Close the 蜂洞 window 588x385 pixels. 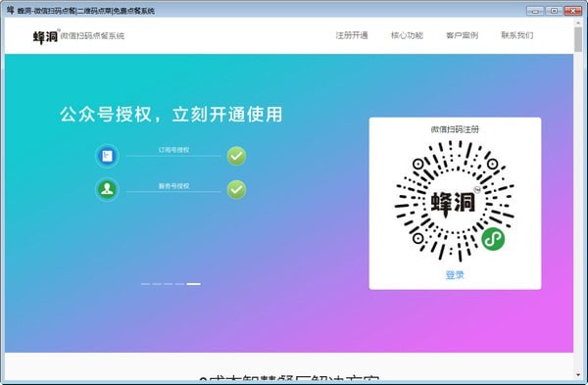point(572,11)
